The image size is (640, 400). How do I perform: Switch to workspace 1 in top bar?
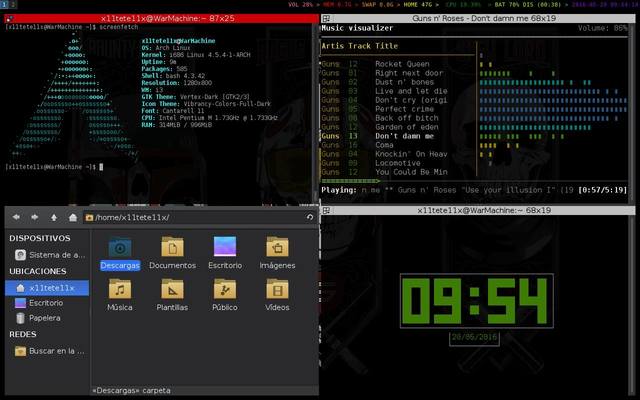pyautogui.click(x=4, y=4)
